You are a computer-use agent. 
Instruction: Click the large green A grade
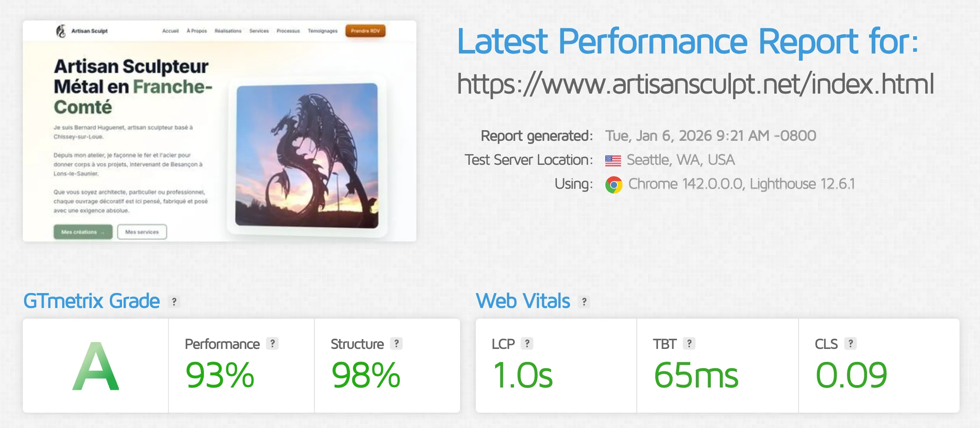pos(96,366)
